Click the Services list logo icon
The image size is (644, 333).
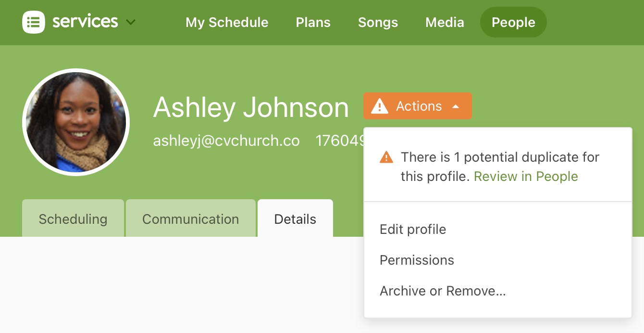(x=34, y=22)
